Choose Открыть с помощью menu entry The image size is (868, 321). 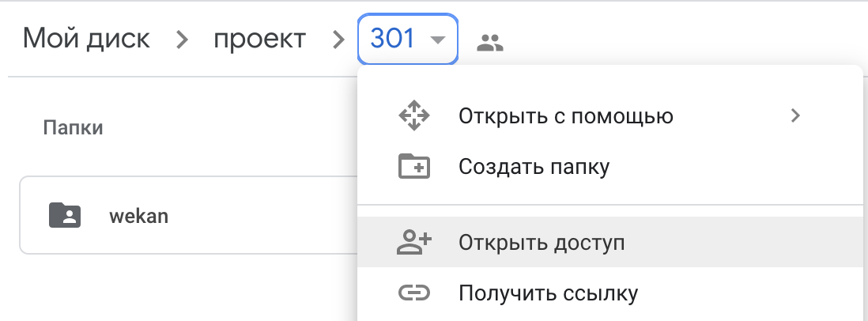coord(565,117)
